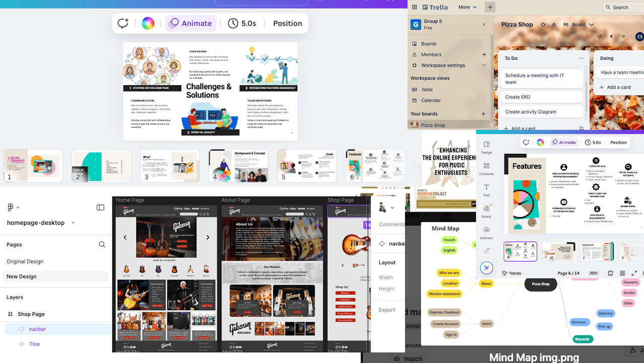This screenshot has height=363, width=644.
Task: Open the Trello apps grid icon
Action: (x=415, y=7)
